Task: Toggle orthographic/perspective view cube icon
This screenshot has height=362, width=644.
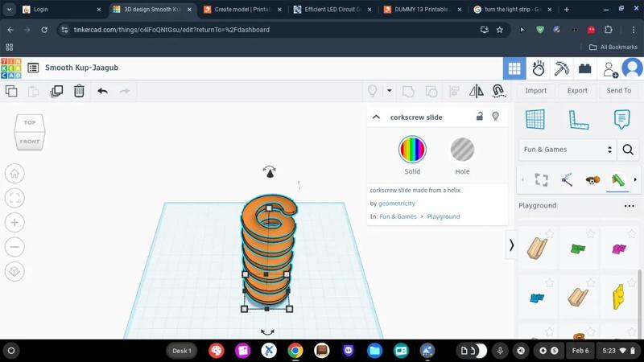Action: (x=14, y=272)
